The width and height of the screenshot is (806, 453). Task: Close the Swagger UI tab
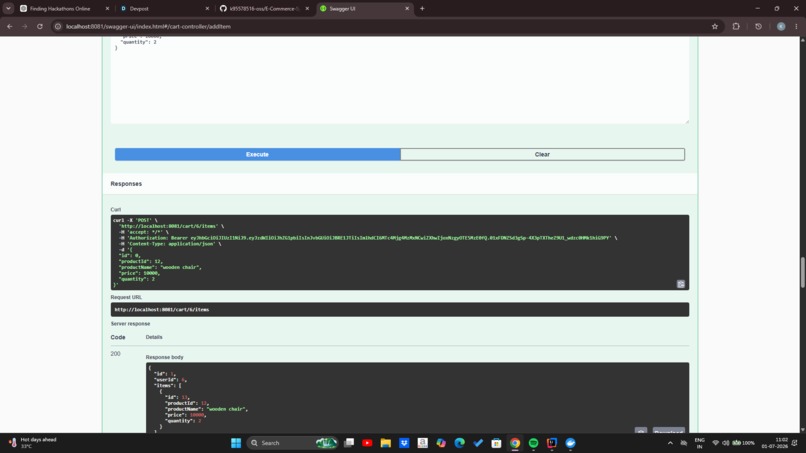407,9
